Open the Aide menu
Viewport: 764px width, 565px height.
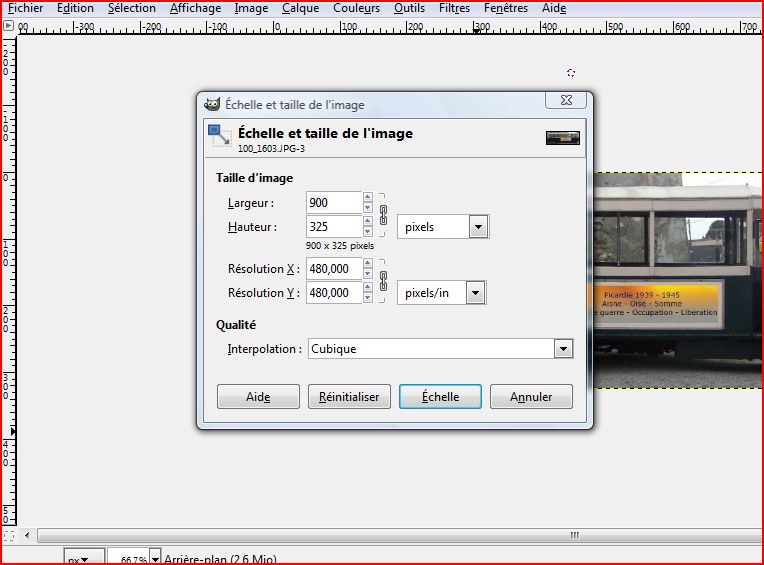(x=554, y=8)
